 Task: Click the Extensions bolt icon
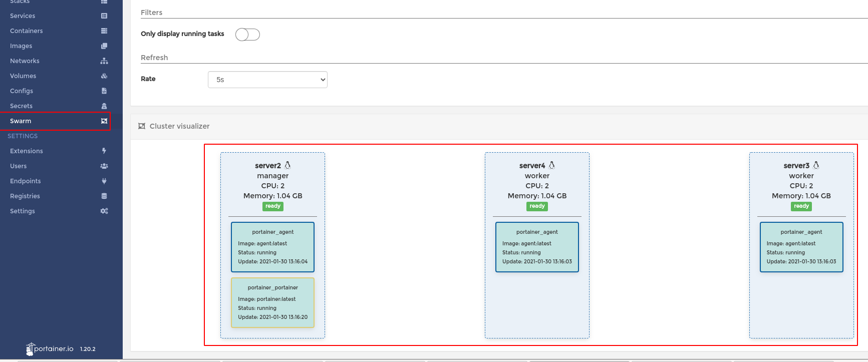(104, 151)
